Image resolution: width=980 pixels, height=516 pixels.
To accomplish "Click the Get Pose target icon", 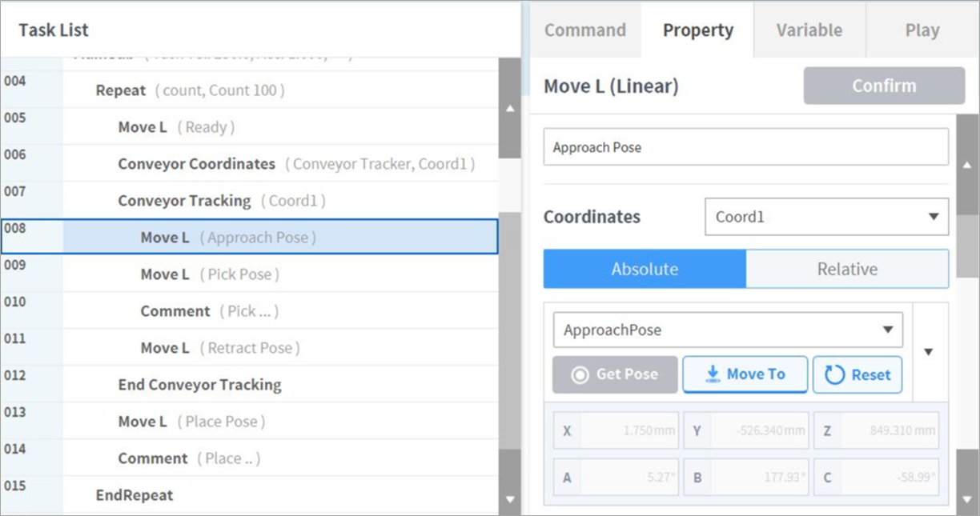I will tap(580, 374).
